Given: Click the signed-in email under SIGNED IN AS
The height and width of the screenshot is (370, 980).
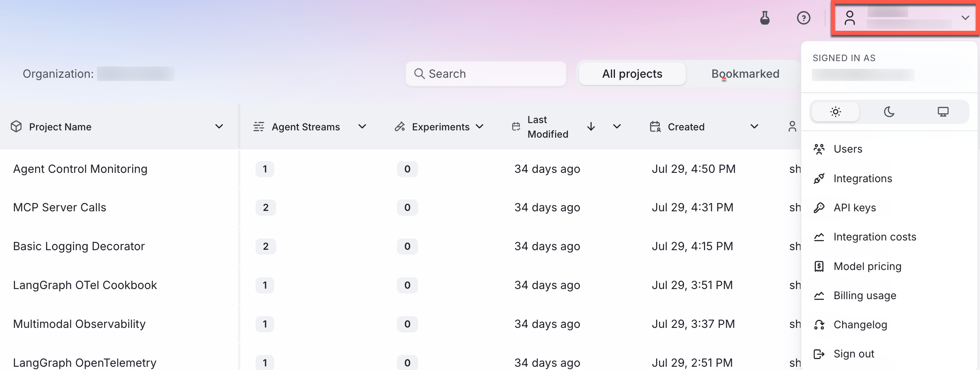Looking at the screenshot, I should coord(863,75).
